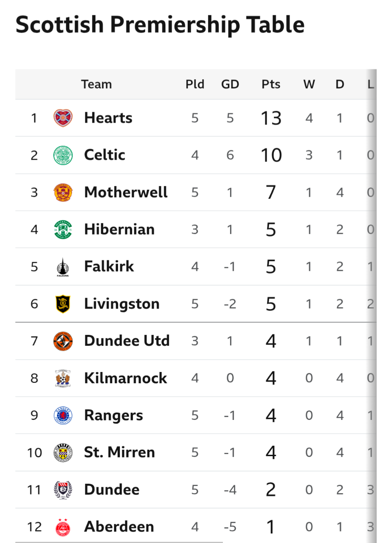
Task: Click the St. Mirren club crest
Action: pos(63,452)
